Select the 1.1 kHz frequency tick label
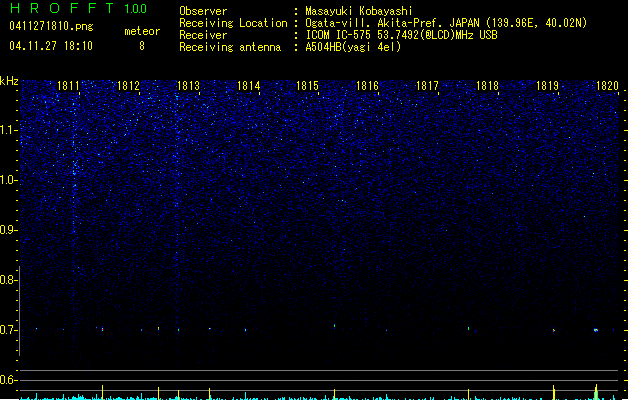 coord(9,130)
